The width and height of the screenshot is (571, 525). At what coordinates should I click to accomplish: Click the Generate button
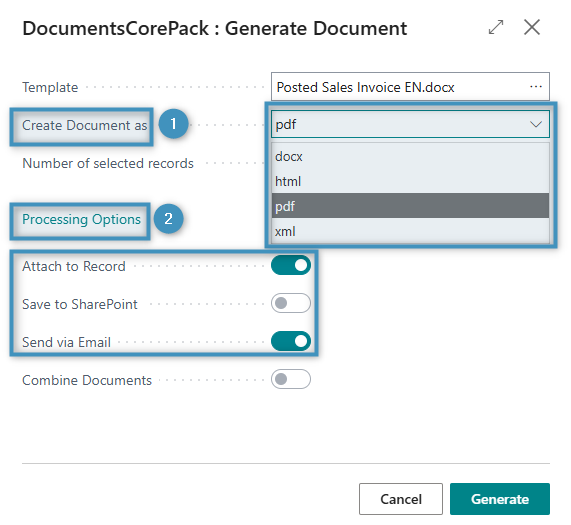pos(500,499)
